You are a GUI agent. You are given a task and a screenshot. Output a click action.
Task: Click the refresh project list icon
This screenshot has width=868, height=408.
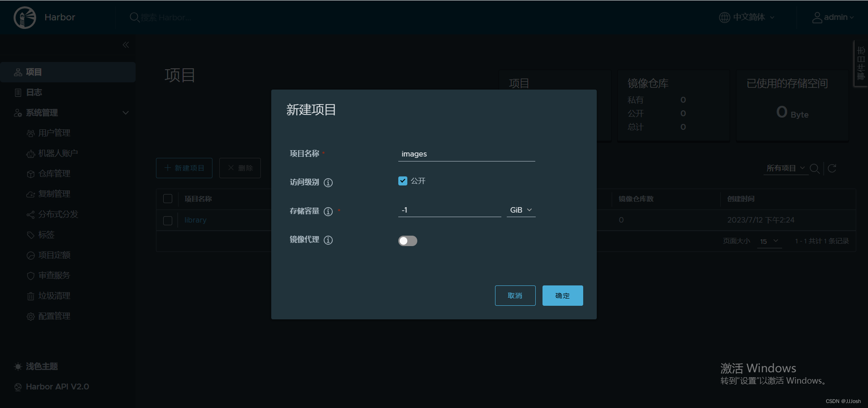pyautogui.click(x=832, y=168)
